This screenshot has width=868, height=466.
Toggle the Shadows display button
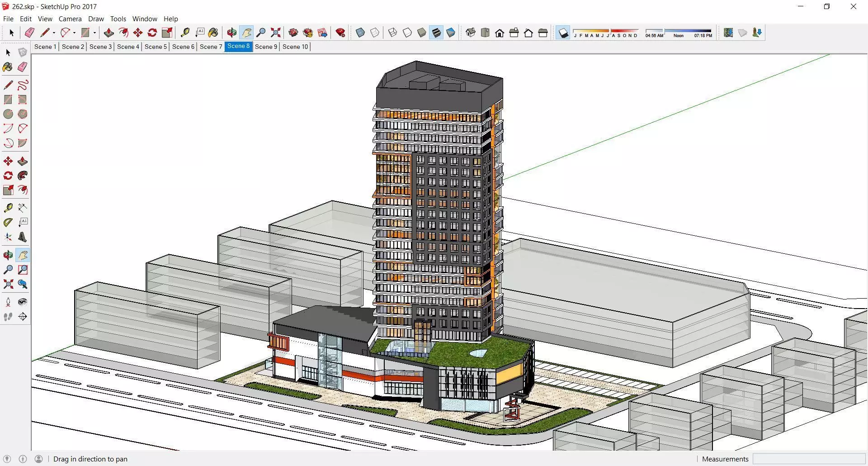pyautogui.click(x=563, y=33)
